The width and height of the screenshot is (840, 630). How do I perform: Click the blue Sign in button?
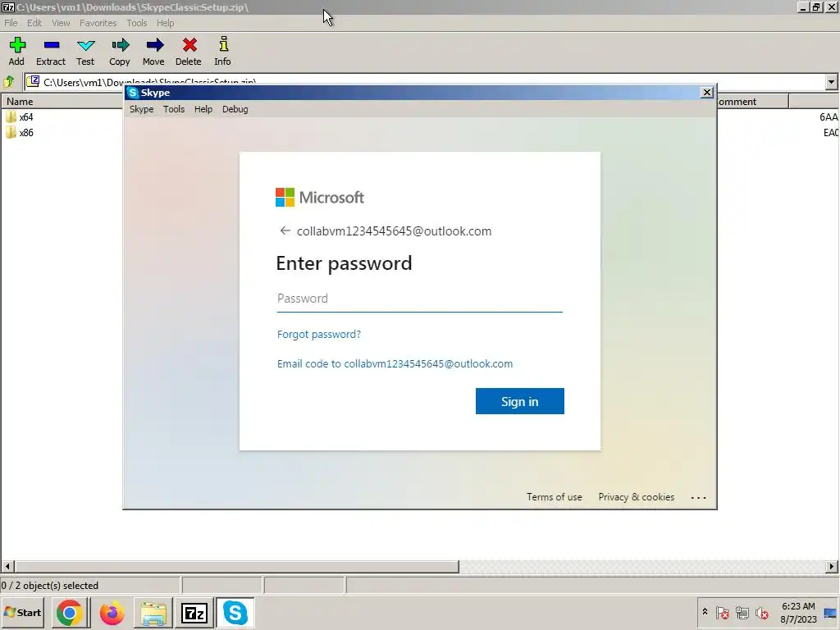(x=519, y=401)
